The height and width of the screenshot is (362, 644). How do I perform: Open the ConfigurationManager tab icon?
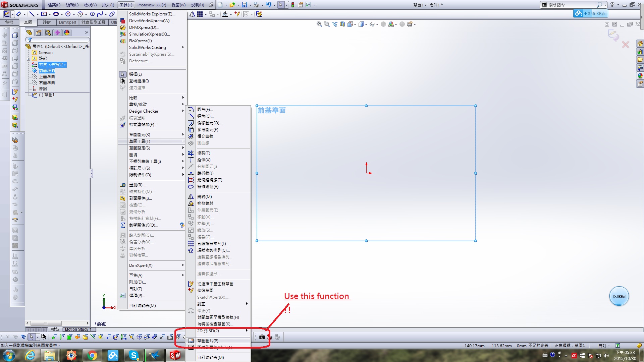tap(48, 33)
